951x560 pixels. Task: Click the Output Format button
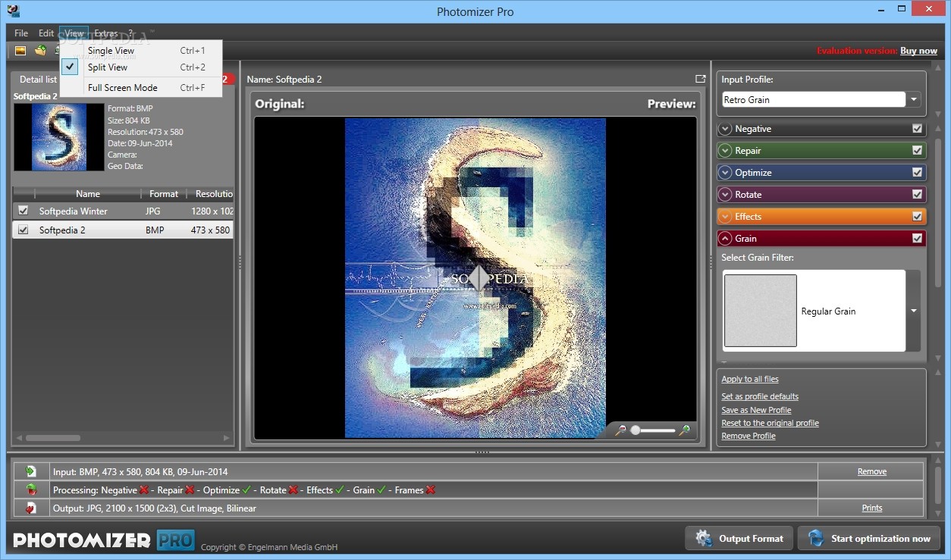pos(739,539)
